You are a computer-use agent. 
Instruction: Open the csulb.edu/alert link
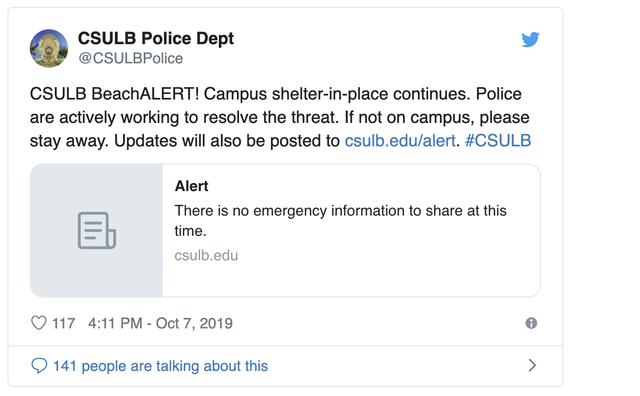pyautogui.click(x=400, y=141)
